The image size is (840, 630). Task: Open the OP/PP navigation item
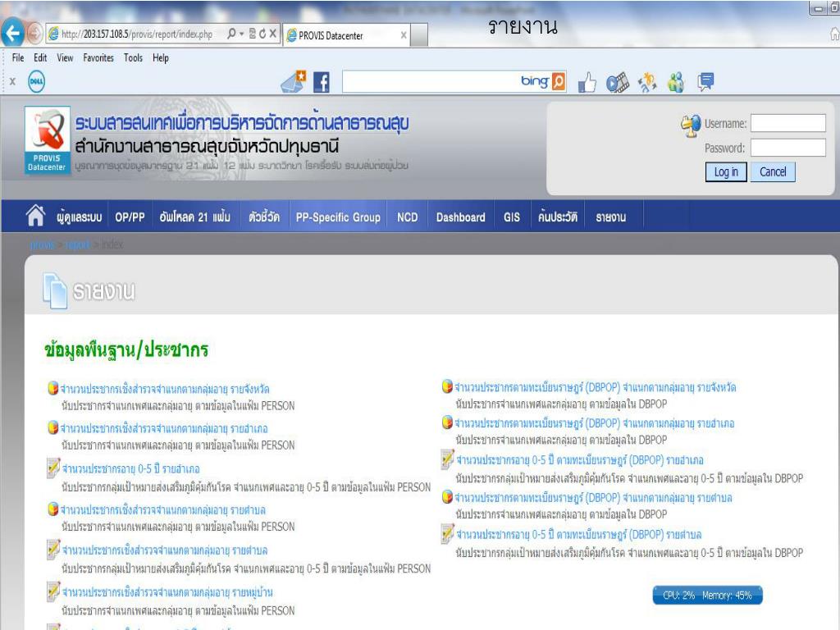(x=130, y=217)
